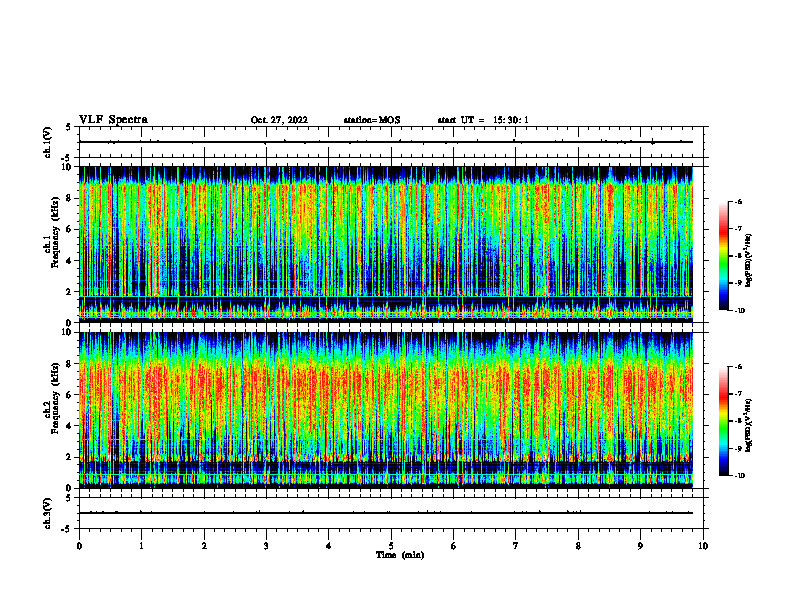Click inside the ch.1 spectrogram panel
792x612 pixels.
point(385,244)
